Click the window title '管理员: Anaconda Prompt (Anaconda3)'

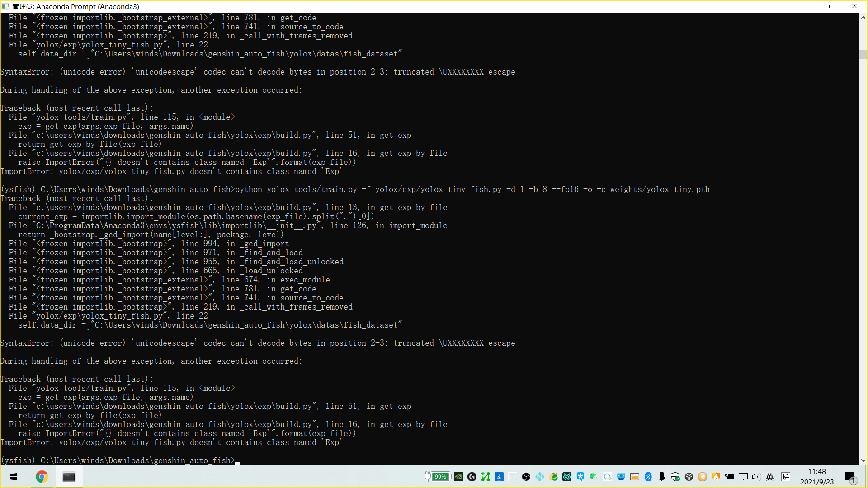tap(75, 6)
